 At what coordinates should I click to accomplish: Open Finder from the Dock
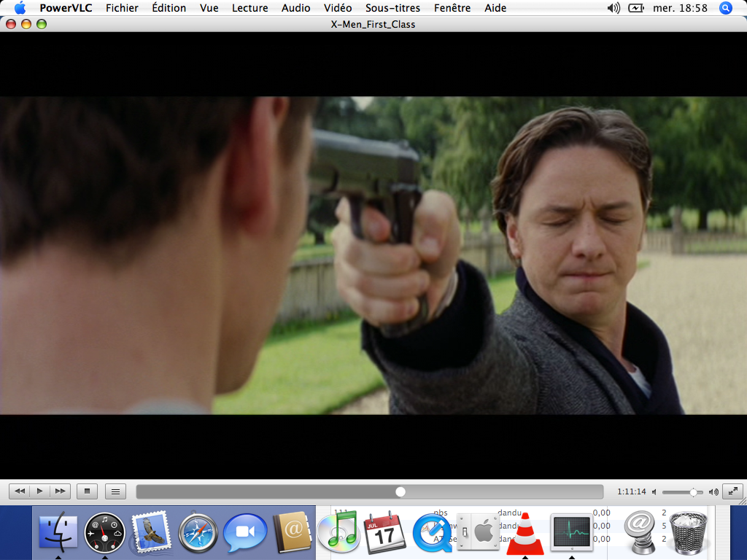point(58,531)
